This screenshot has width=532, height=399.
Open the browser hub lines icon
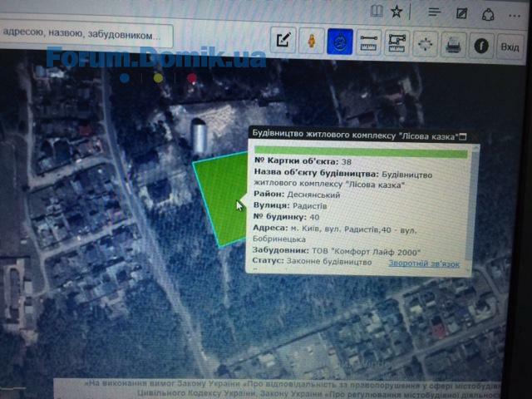pyautogui.click(x=434, y=12)
